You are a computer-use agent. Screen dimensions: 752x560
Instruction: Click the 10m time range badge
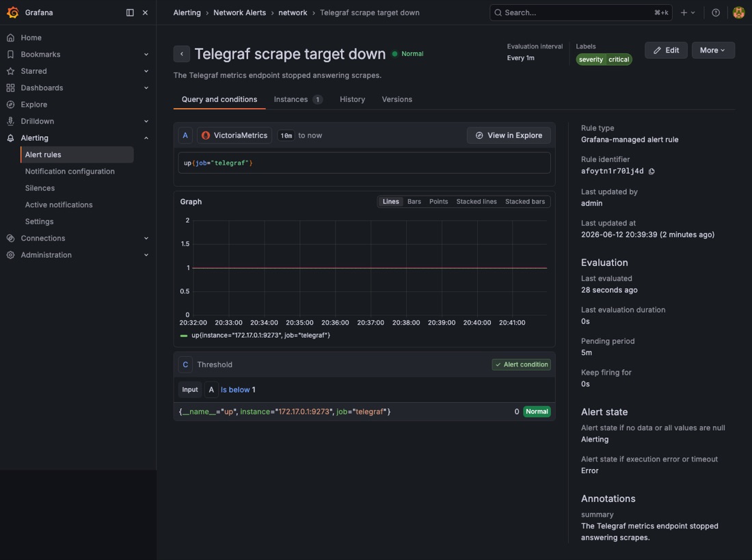click(286, 136)
